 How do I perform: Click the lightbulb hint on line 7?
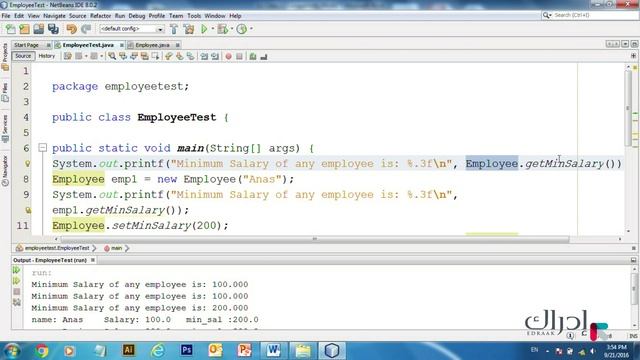27,164
